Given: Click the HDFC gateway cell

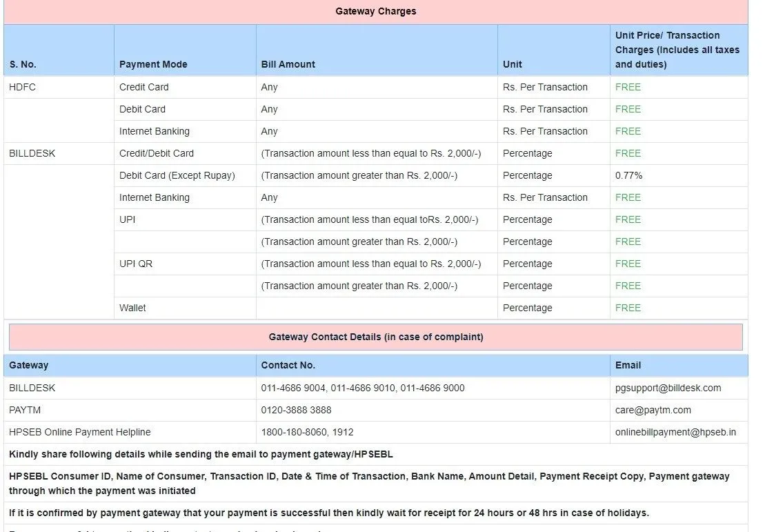Looking at the screenshot, I should [22, 87].
